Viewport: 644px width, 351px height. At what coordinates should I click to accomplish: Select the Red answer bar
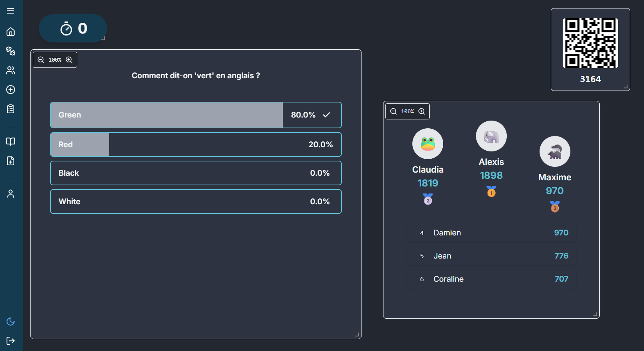point(196,144)
